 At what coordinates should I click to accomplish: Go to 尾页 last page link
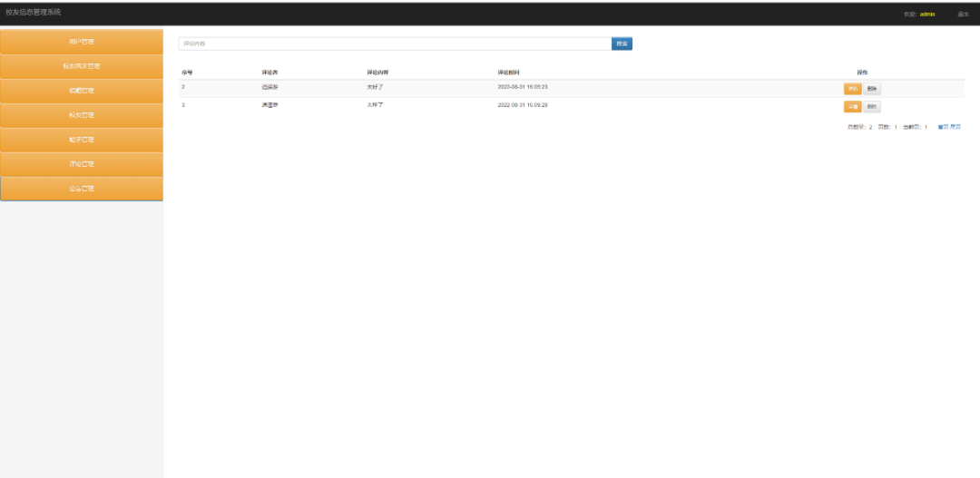(x=955, y=127)
